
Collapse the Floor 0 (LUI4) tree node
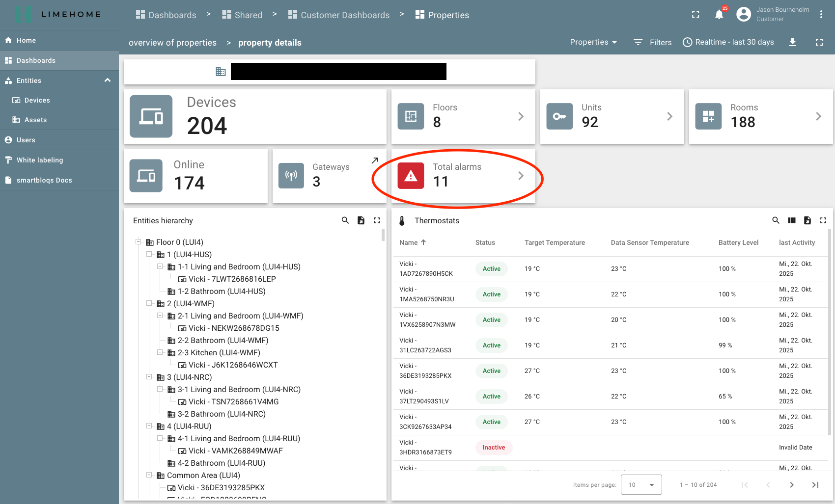tap(139, 242)
